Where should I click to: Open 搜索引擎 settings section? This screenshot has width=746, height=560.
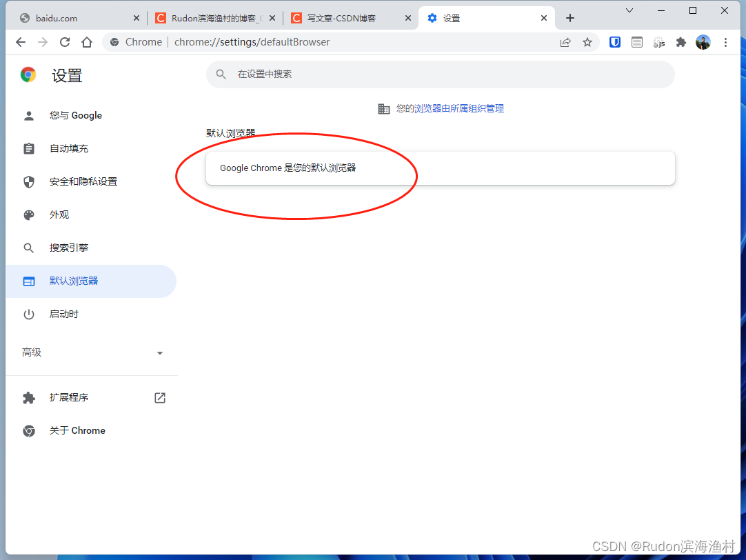tap(91, 248)
